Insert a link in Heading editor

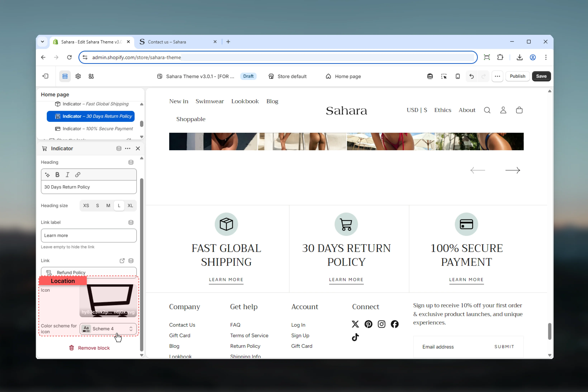[78, 175]
